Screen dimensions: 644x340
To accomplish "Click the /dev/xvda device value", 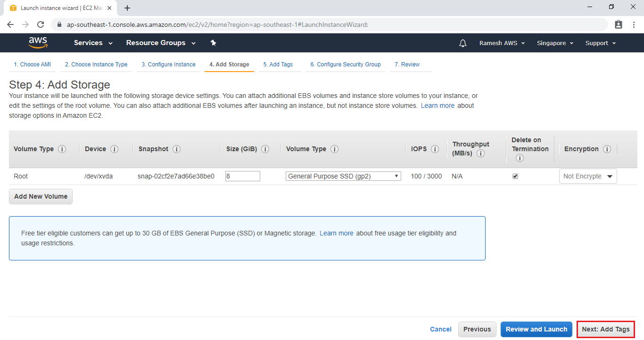I will [99, 176].
